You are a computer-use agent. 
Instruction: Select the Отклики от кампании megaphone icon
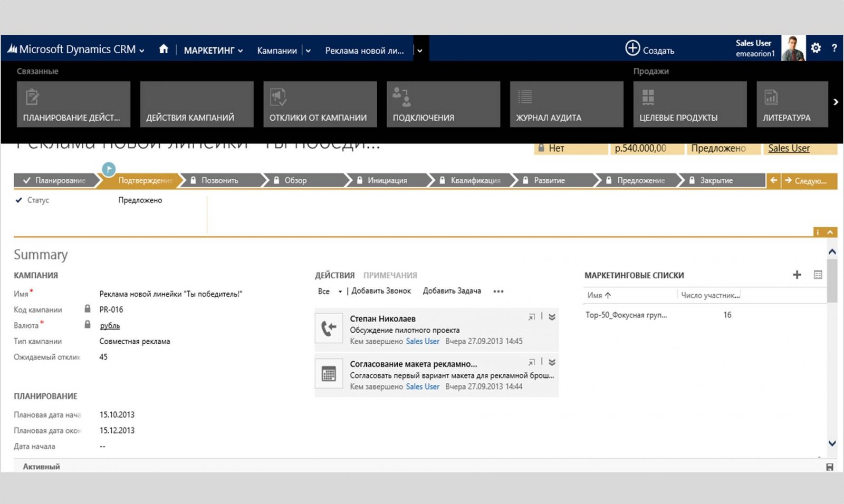click(x=278, y=96)
